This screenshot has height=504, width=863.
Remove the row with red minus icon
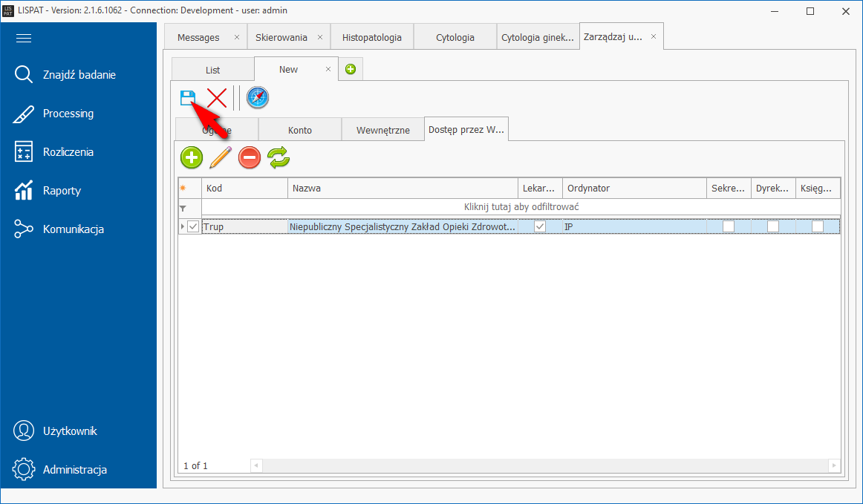pyautogui.click(x=250, y=157)
